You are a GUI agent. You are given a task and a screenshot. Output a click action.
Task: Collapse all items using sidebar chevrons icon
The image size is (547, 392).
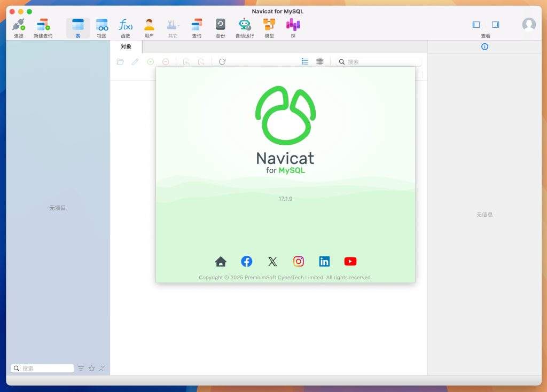[x=102, y=368]
